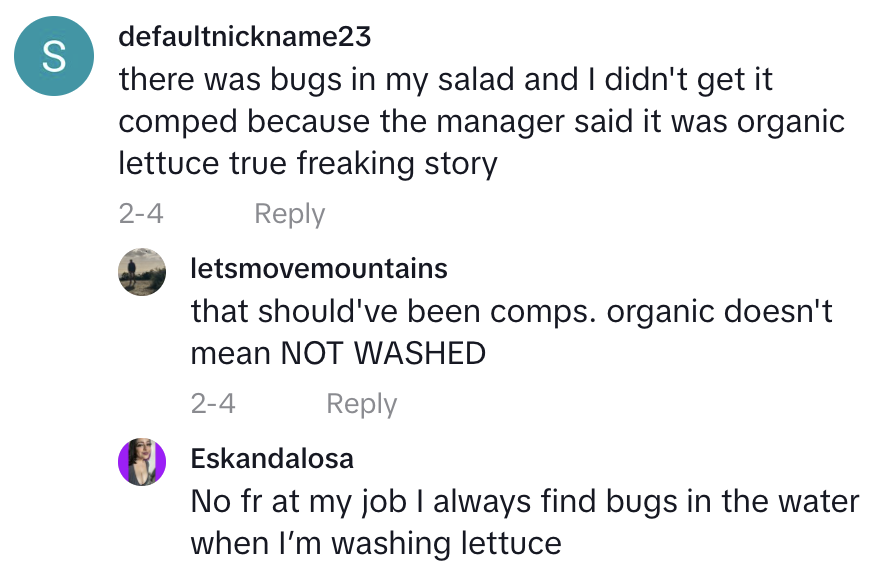Click the 2-4 date under defaultnickname23's comment
Viewport: 886px width, 574px height.
(141, 214)
